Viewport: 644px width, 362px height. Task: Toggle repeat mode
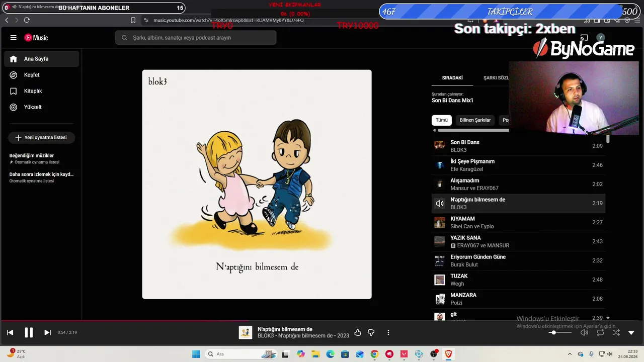click(600, 332)
